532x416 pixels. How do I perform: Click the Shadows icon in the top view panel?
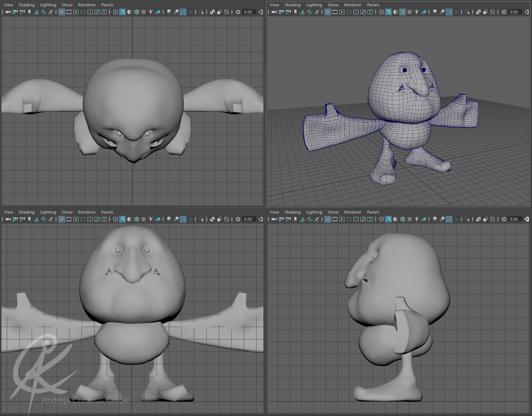pos(158,12)
